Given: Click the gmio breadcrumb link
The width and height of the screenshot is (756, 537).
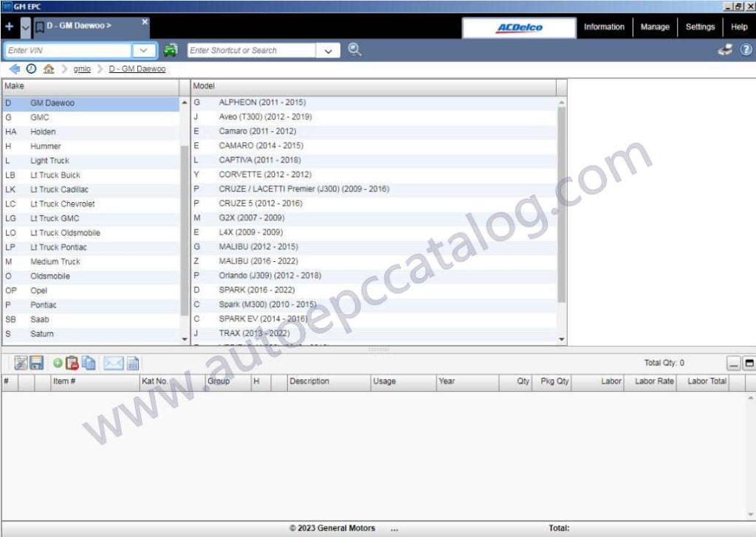Looking at the screenshot, I should point(81,68).
